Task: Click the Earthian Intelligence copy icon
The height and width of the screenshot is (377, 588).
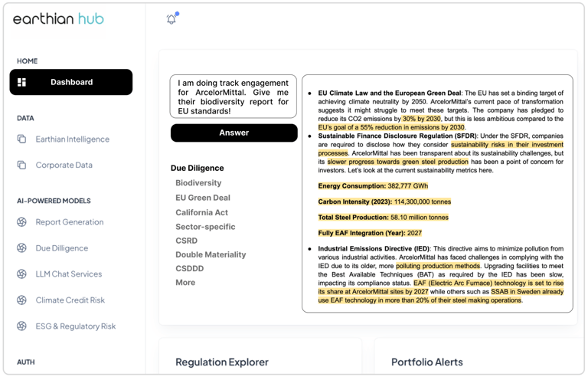Action: [x=21, y=139]
